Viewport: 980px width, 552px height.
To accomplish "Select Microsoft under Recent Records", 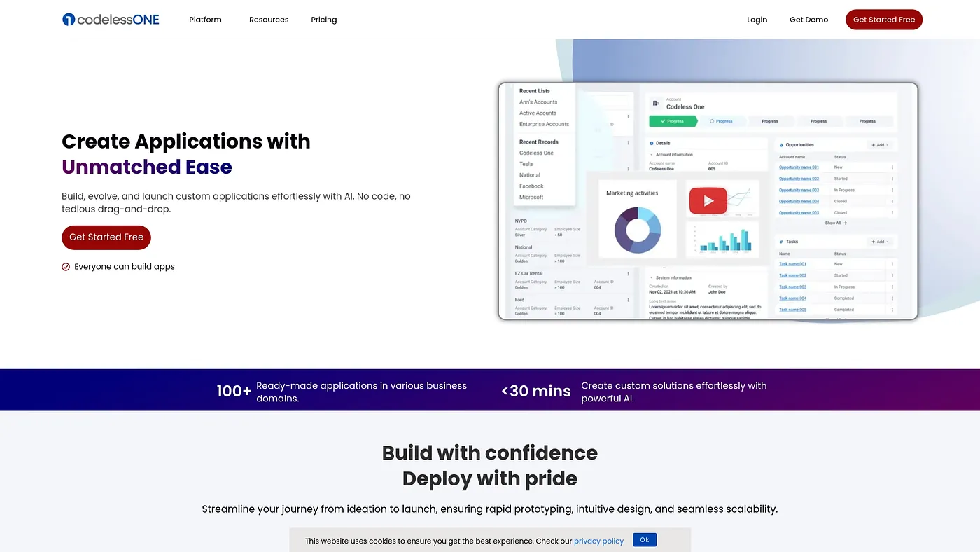I will point(531,198).
